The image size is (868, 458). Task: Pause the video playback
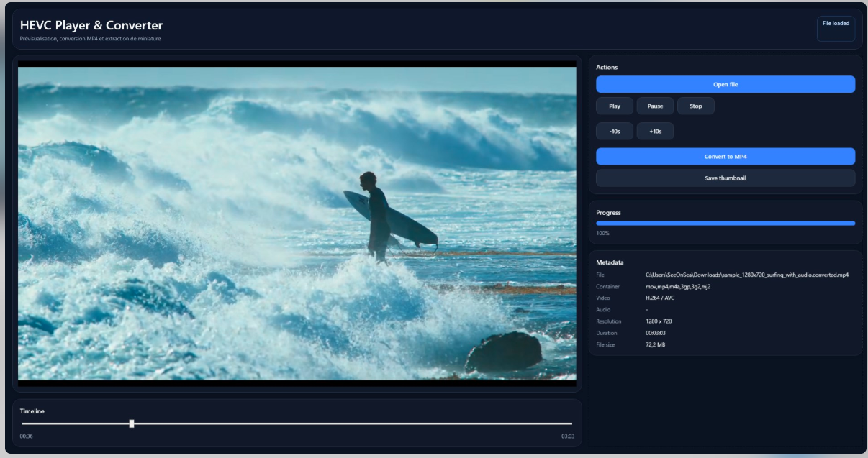click(655, 106)
